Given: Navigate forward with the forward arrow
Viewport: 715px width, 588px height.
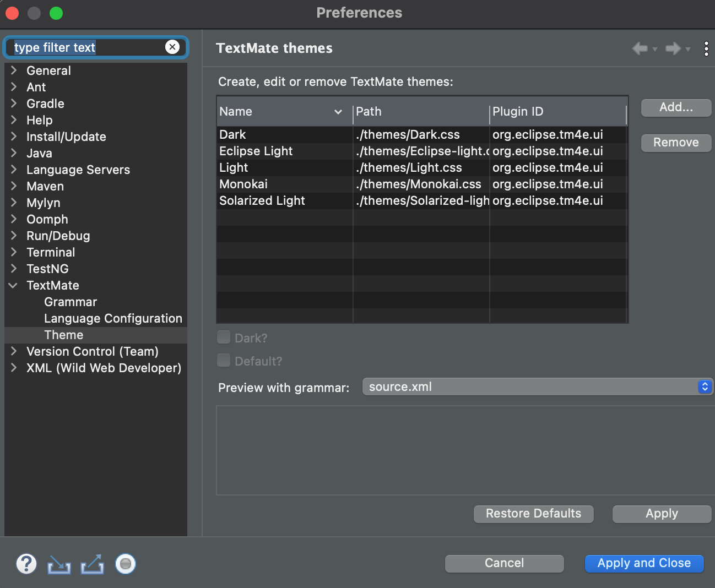Looking at the screenshot, I should (x=673, y=48).
